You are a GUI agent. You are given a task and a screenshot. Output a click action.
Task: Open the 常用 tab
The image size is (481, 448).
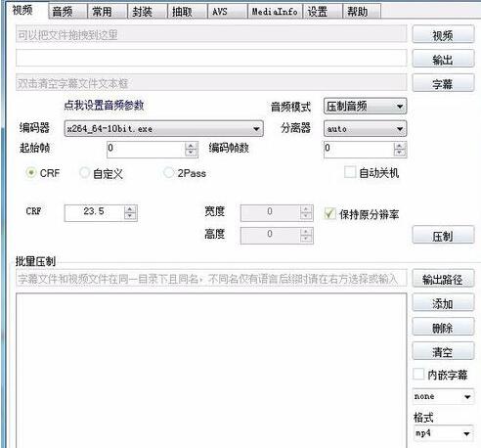[107, 12]
